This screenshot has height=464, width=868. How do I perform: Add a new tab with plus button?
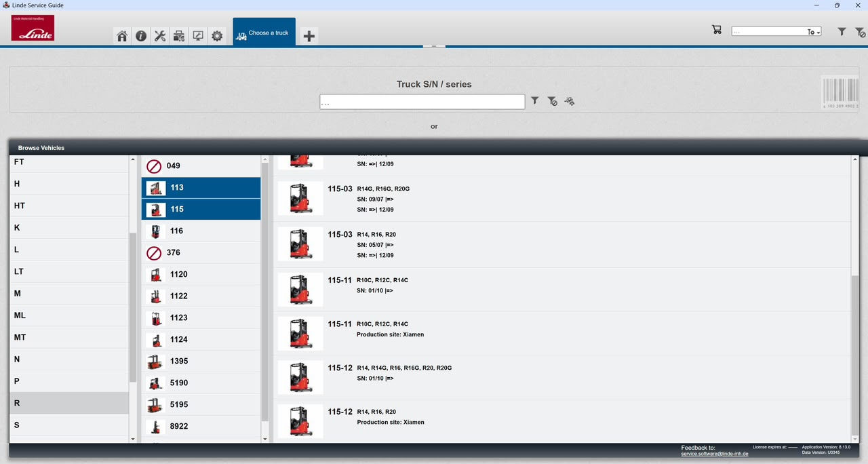pyautogui.click(x=309, y=36)
